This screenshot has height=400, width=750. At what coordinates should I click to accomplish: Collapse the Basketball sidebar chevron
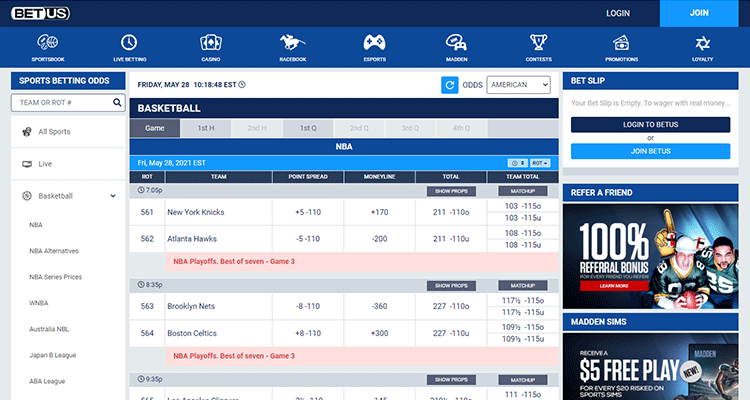[x=113, y=196]
